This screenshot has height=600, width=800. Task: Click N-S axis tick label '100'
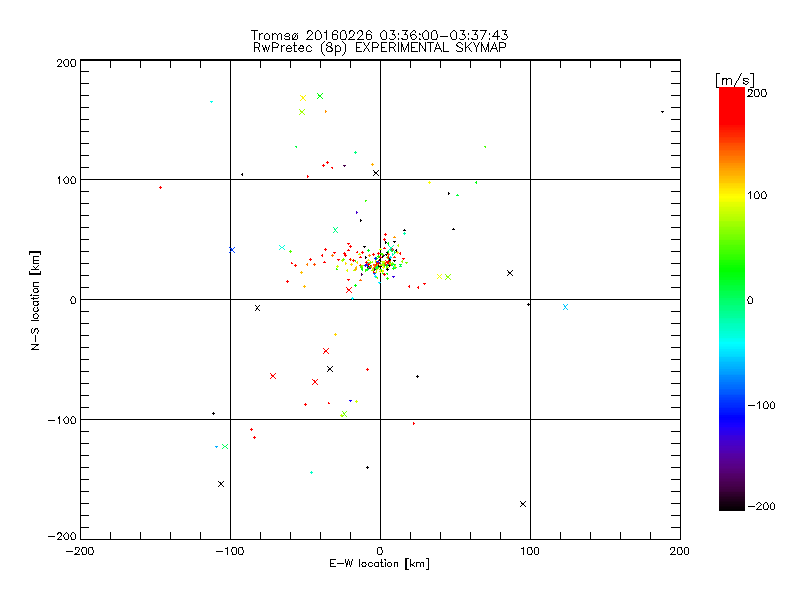(66, 181)
